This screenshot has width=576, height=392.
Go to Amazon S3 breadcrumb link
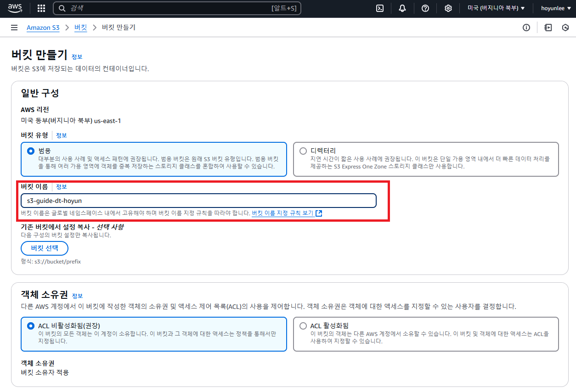pyautogui.click(x=43, y=28)
